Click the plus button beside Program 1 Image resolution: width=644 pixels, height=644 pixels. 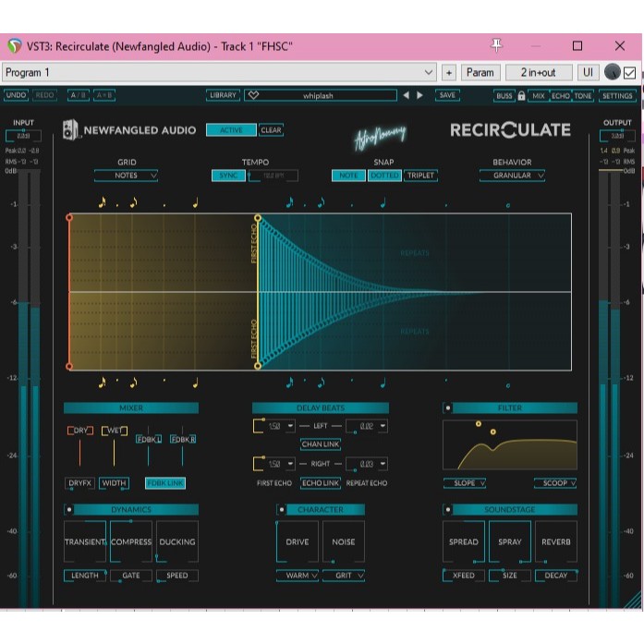click(449, 73)
